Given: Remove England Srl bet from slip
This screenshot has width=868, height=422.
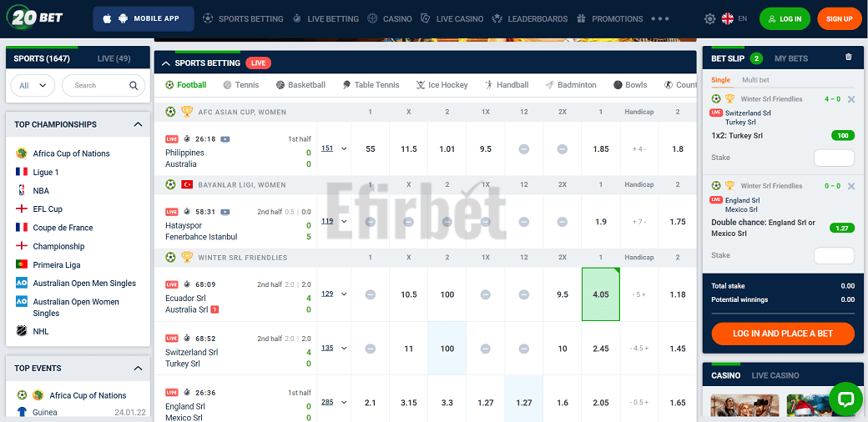Looking at the screenshot, I should (851, 186).
